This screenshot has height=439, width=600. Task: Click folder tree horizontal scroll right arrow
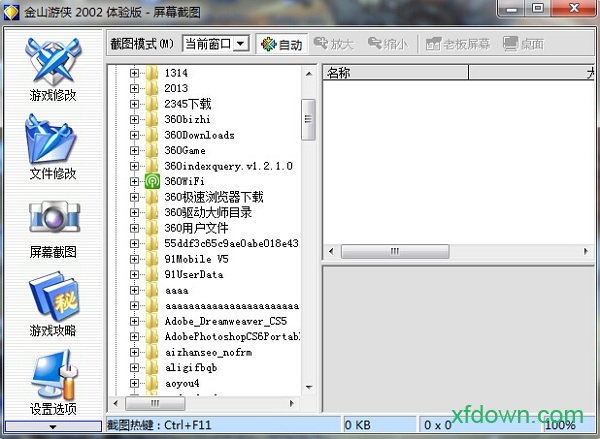click(292, 403)
